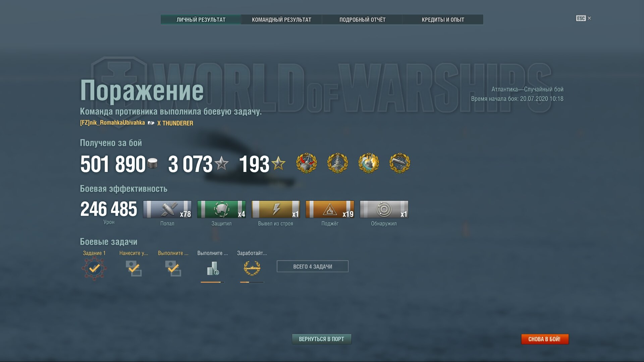Click the third achievement medal with burning ship
644x362 pixels.
[x=369, y=163]
